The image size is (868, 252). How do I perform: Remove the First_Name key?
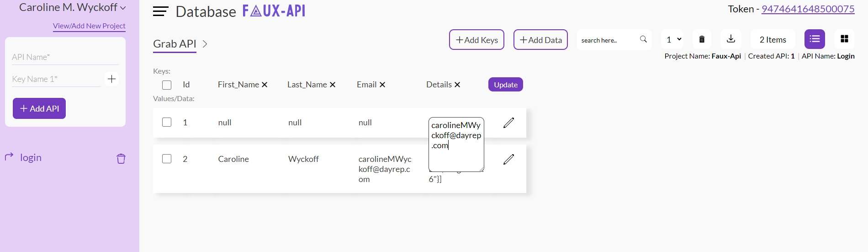tap(265, 85)
